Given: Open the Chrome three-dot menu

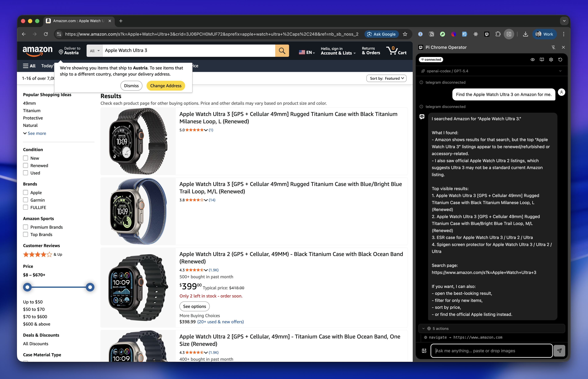Looking at the screenshot, I should pyautogui.click(x=564, y=34).
